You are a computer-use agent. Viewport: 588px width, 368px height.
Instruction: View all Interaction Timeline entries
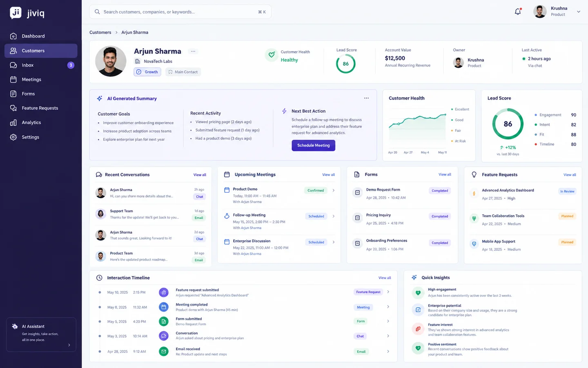[385, 278]
